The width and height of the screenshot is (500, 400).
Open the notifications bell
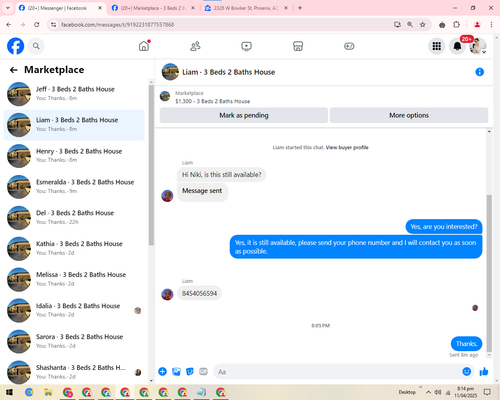[457, 46]
